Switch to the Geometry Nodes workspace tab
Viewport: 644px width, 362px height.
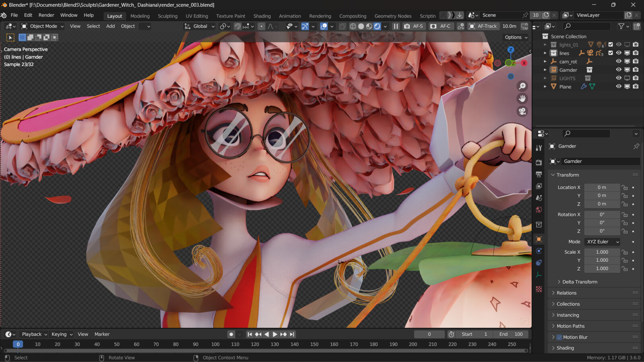pos(393,16)
